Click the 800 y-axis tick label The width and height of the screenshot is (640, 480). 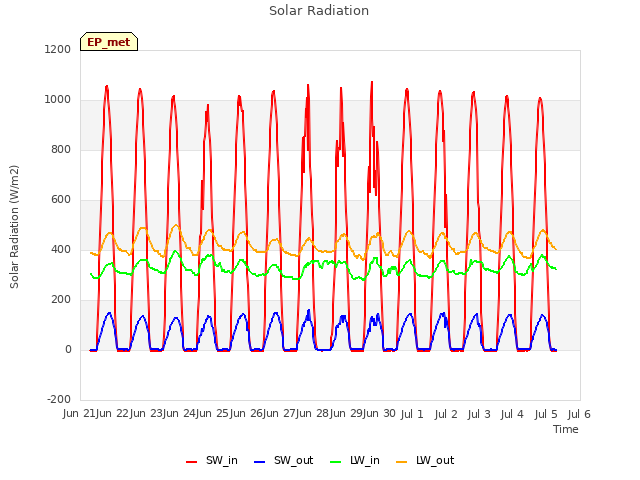tap(61, 149)
